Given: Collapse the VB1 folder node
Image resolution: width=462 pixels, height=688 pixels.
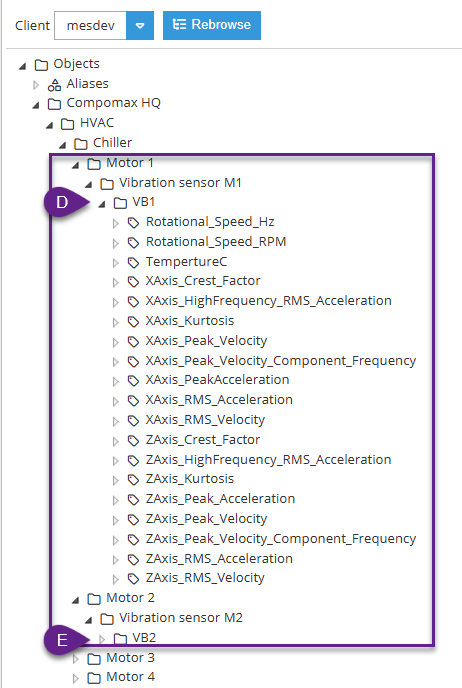Looking at the screenshot, I should 102,204.
